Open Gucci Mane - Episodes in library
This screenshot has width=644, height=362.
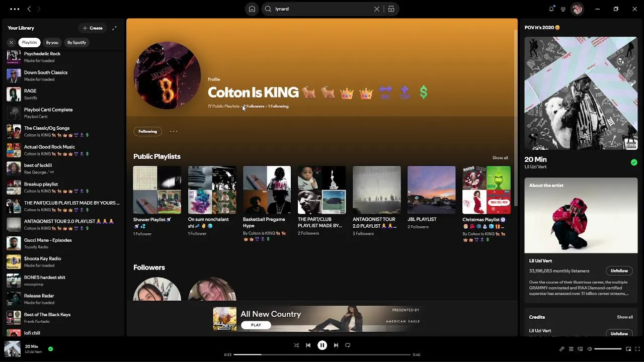[63, 243]
